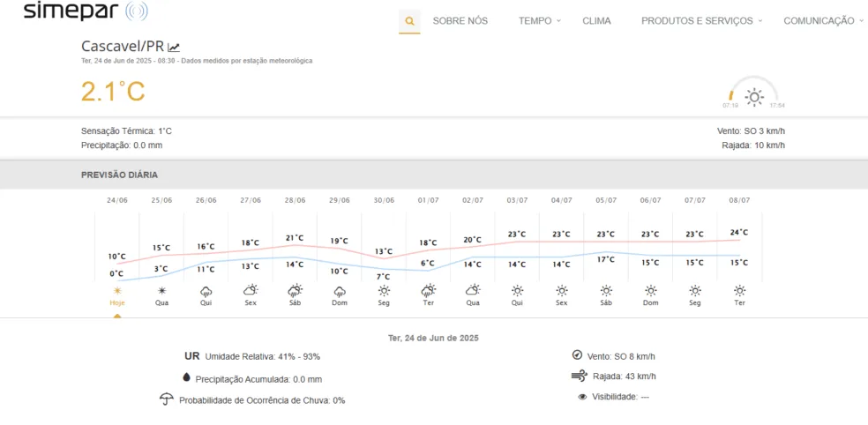Click Vento: SO 8 km/h text

(621, 356)
